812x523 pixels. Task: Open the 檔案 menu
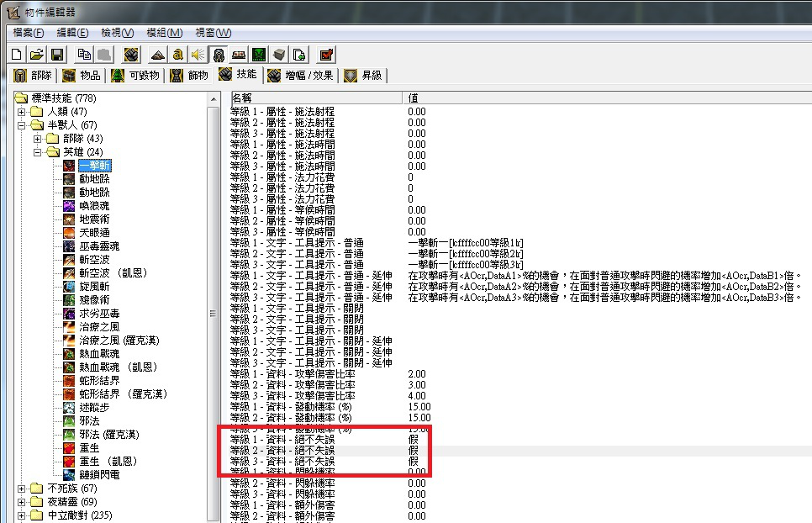pos(28,33)
